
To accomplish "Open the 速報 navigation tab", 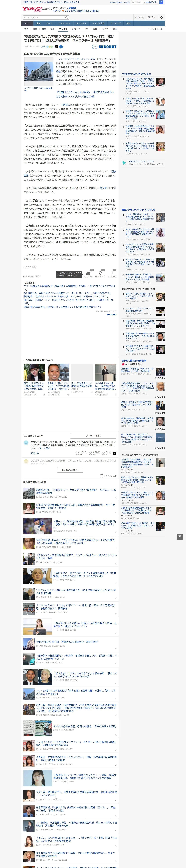I will [38, 24].
